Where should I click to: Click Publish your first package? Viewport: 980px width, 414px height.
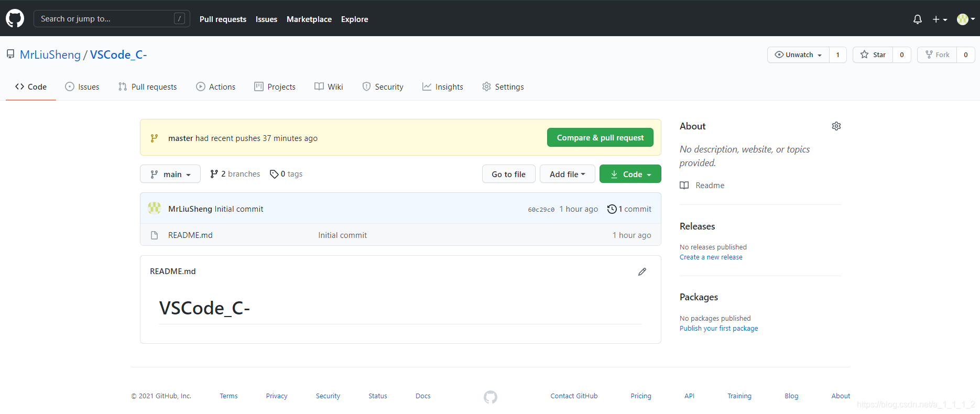pos(718,329)
